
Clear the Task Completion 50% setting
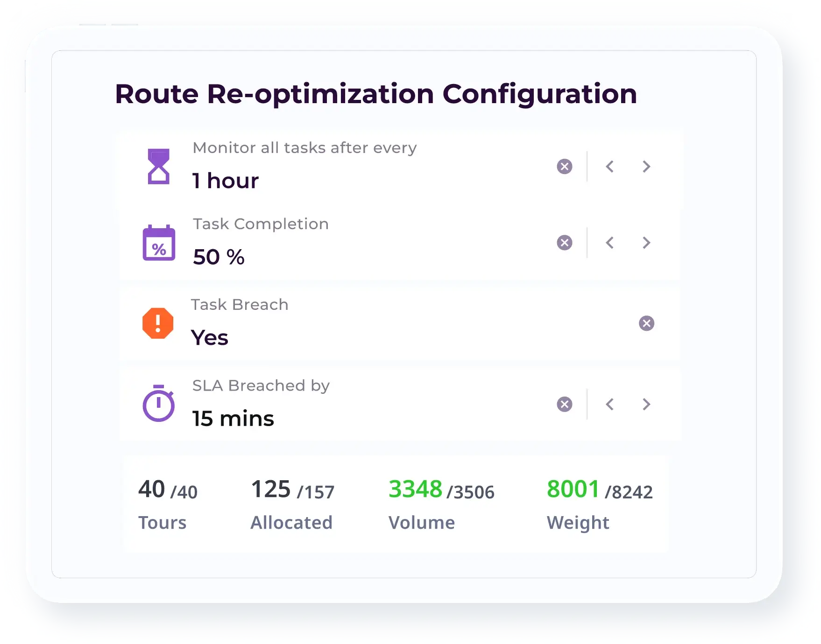(x=564, y=243)
